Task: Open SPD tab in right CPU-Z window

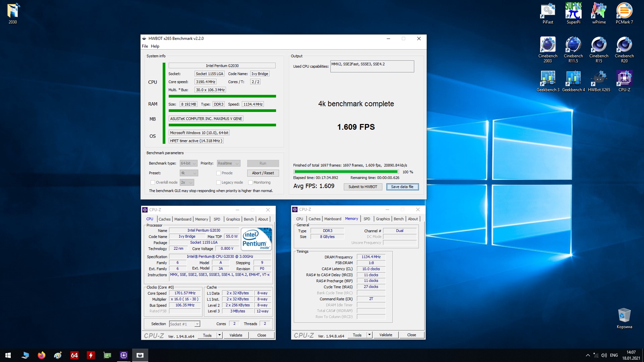Action: click(367, 219)
